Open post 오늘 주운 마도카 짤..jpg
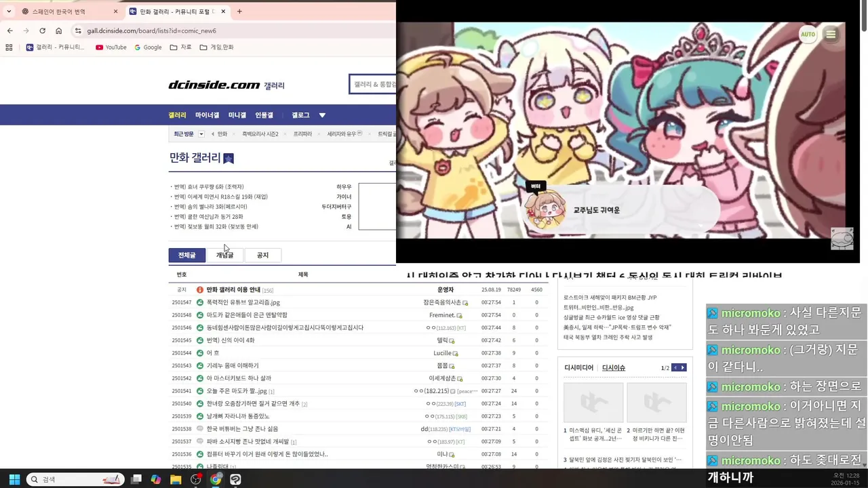 pos(237,391)
